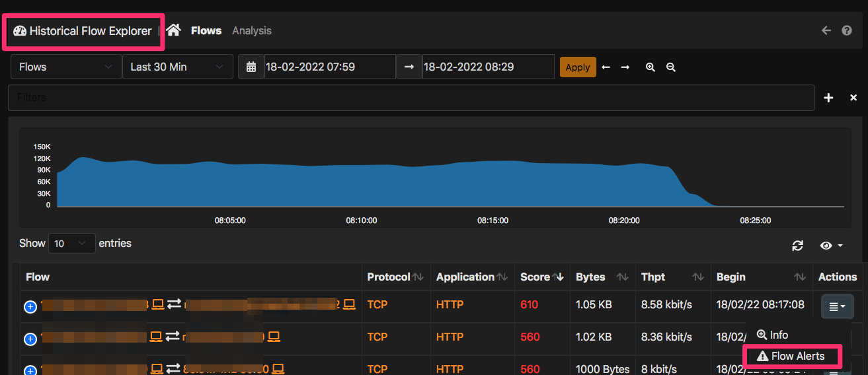Expand the flow row with 1.02 KB bytes

pyautogui.click(x=30, y=339)
